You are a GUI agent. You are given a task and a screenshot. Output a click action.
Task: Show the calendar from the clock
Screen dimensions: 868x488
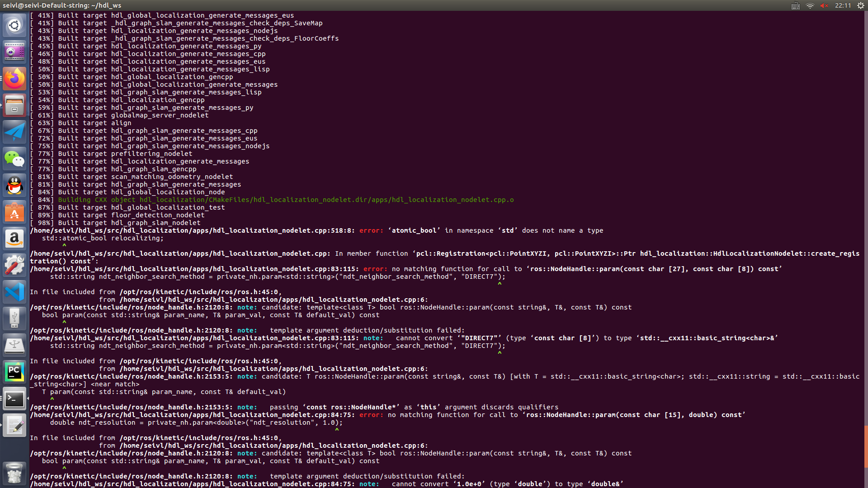coord(844,5)
